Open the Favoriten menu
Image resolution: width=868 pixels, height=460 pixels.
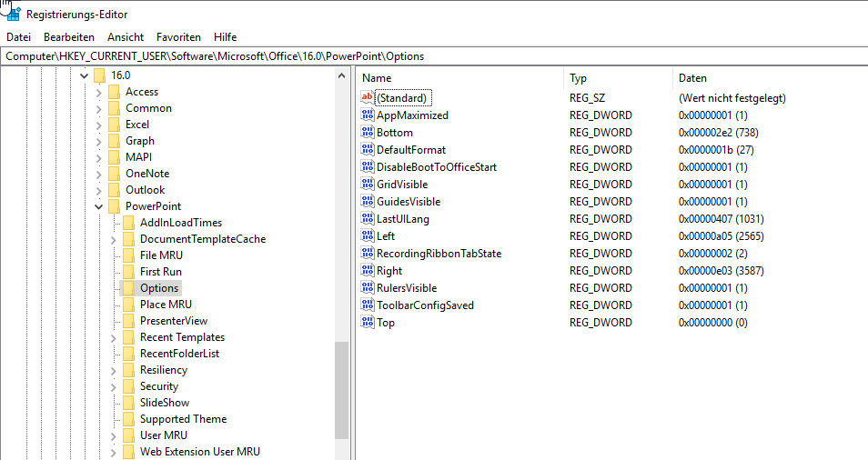click(x=178, y=37)
